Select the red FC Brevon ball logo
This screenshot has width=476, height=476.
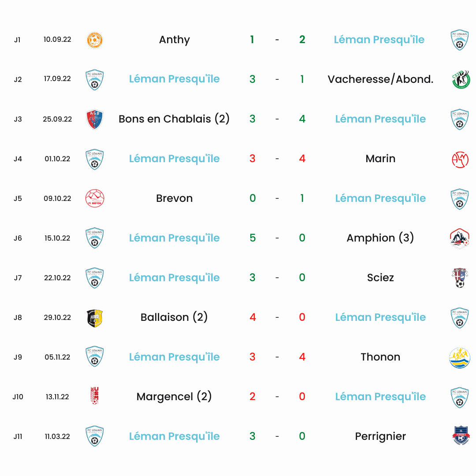pyautogui.click(x=95, y=198)
